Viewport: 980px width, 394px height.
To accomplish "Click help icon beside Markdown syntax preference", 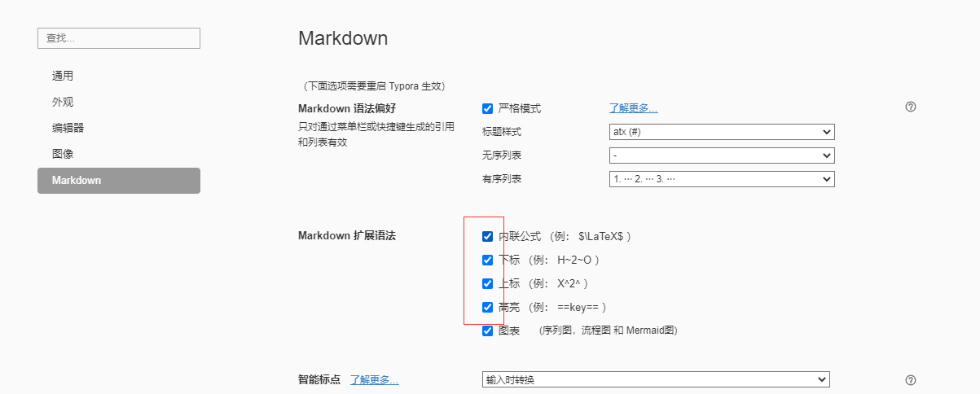I will point(911,107).
